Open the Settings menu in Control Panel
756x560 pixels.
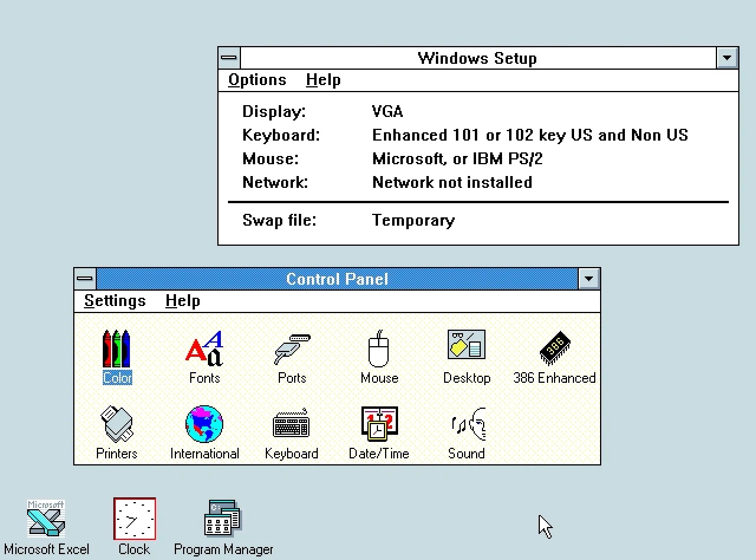click(x=115, y=301)
